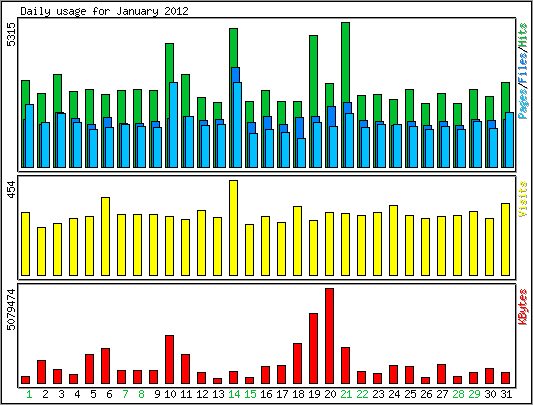Click day 20 on the x-axis
This screenshot has width=533, height=405.
point(330,394)
